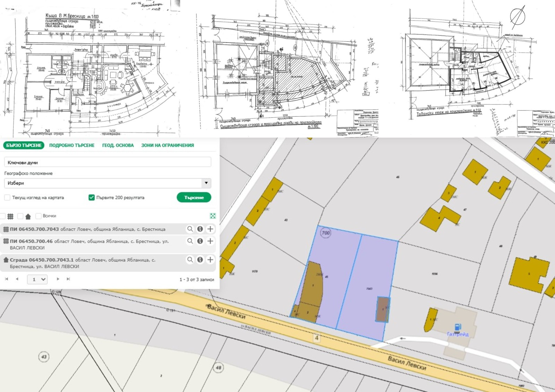This screenshot has width=555, height=392.
Task: Jump to last results page arrow
Action: click(x=68, y=279)
